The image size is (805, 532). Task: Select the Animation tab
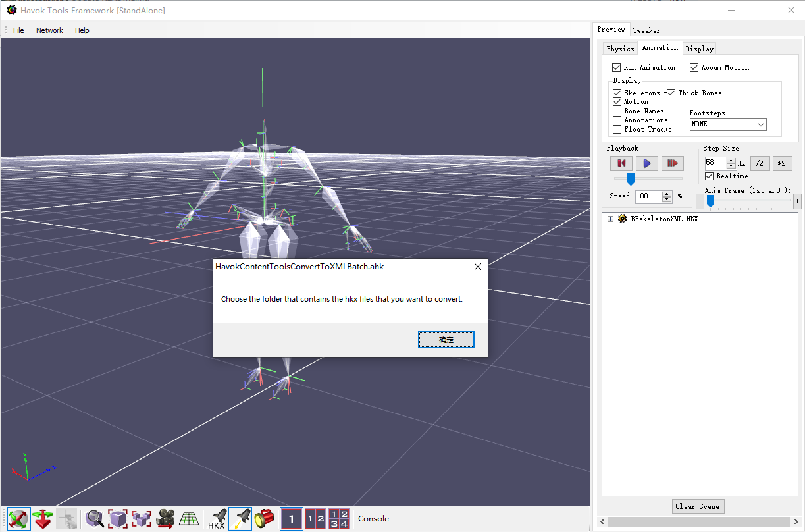[660, 47]
